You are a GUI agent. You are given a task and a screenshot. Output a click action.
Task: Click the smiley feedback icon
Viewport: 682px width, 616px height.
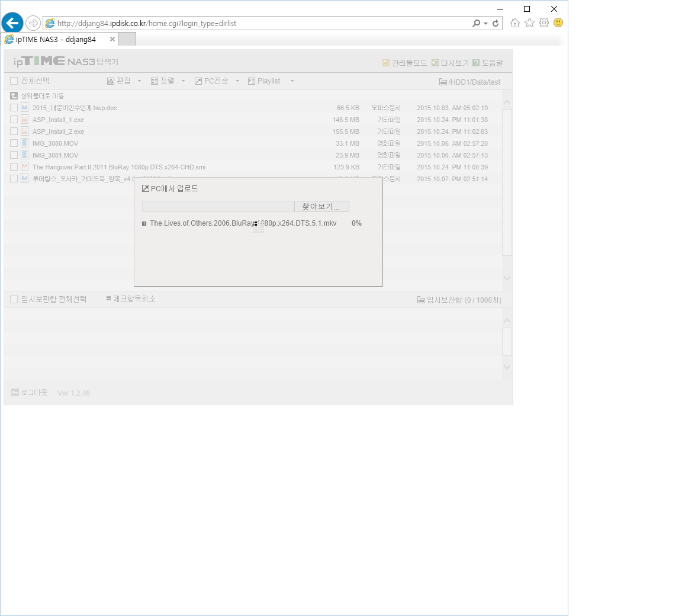tap(558, 23)
